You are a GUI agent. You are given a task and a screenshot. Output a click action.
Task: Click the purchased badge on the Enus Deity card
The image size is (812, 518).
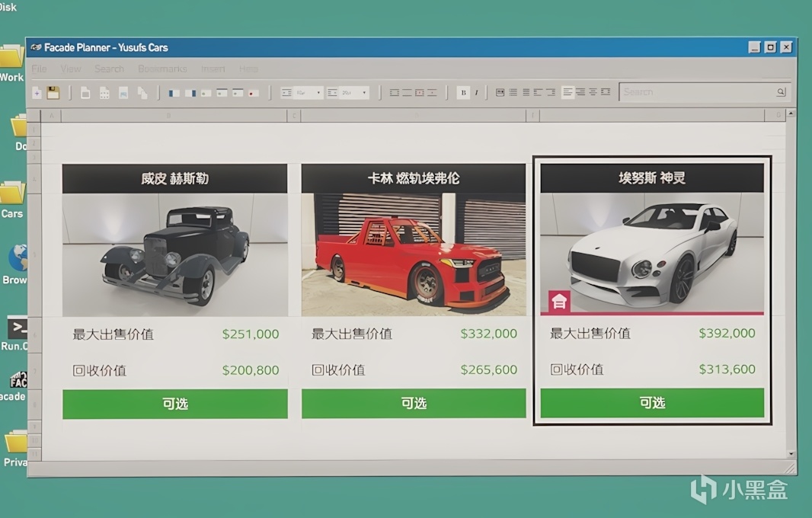(560, 301)
